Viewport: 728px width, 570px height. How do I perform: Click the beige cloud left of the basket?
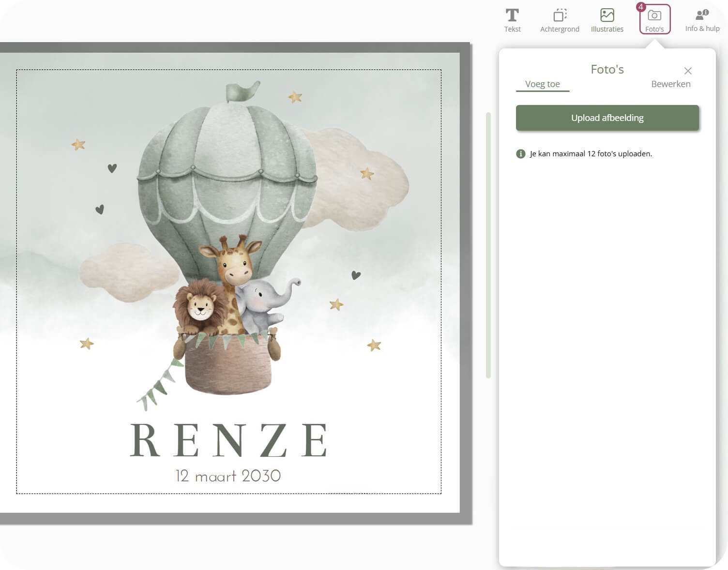pos(127,272)
